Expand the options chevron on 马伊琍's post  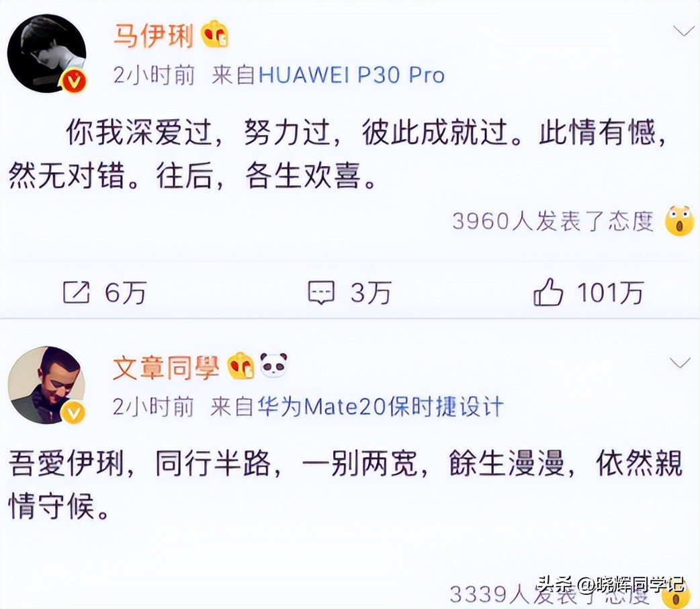tap(683, 32)
